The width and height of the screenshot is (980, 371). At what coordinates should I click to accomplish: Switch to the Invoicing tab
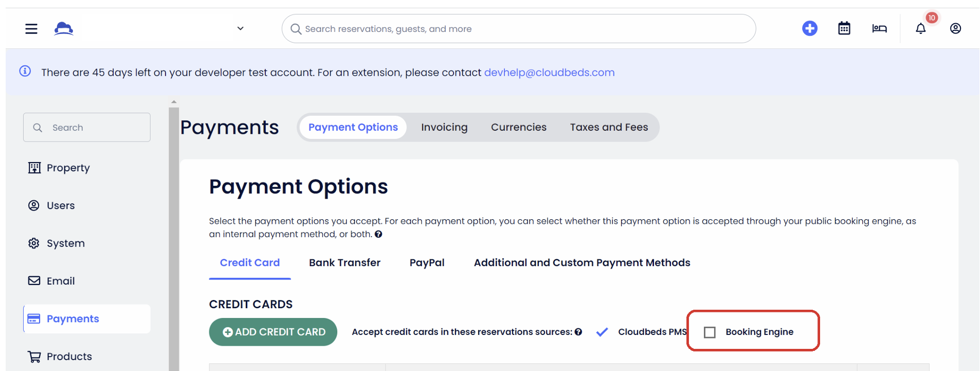(444, 127)
